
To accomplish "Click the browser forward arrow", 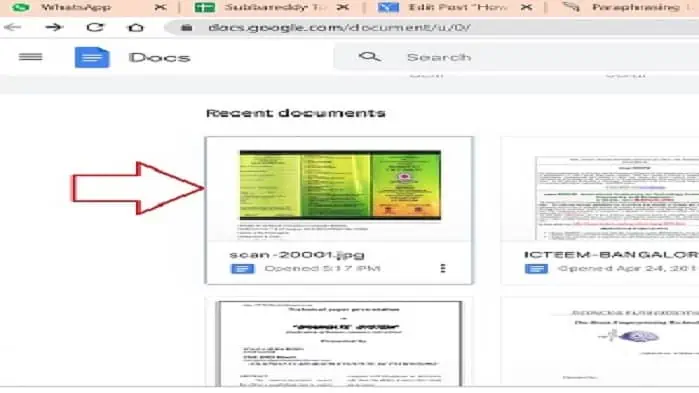I will point(54,28).
